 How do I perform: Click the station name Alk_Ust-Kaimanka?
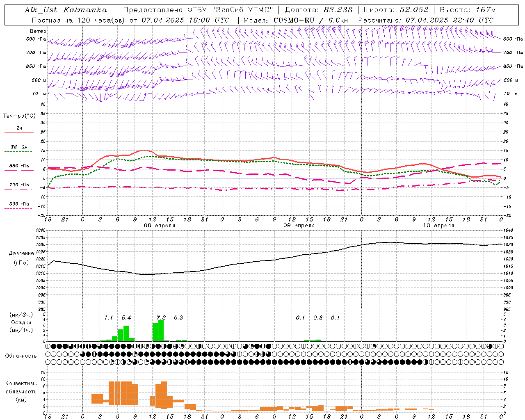pyautogui.click(x=66, y=10)
